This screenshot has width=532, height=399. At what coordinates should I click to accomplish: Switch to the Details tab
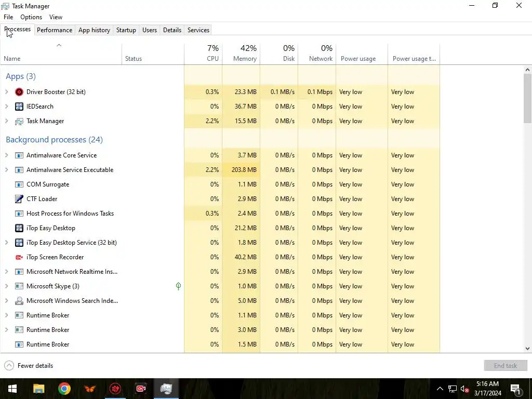pyautogui.click(x=172, y=30)
